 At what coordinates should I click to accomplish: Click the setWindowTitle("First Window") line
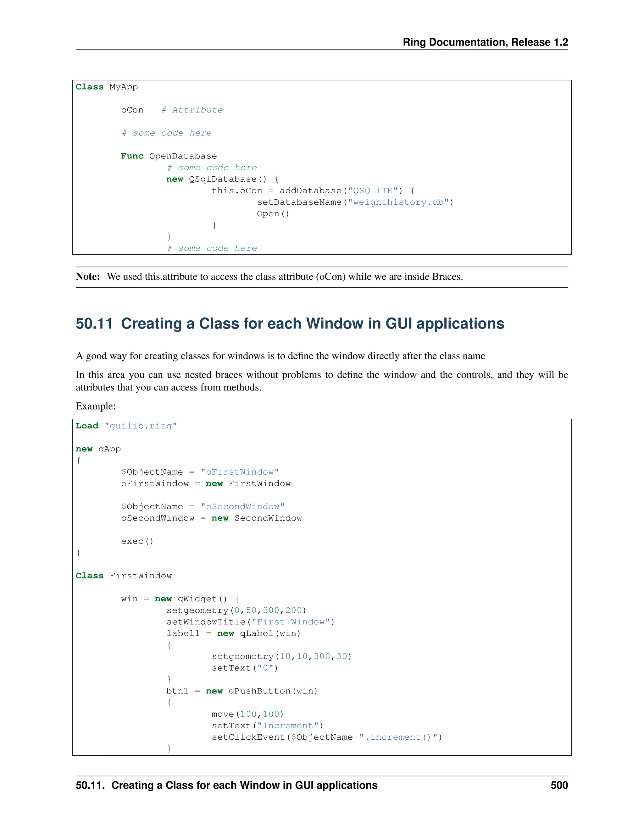click(250, 622)
